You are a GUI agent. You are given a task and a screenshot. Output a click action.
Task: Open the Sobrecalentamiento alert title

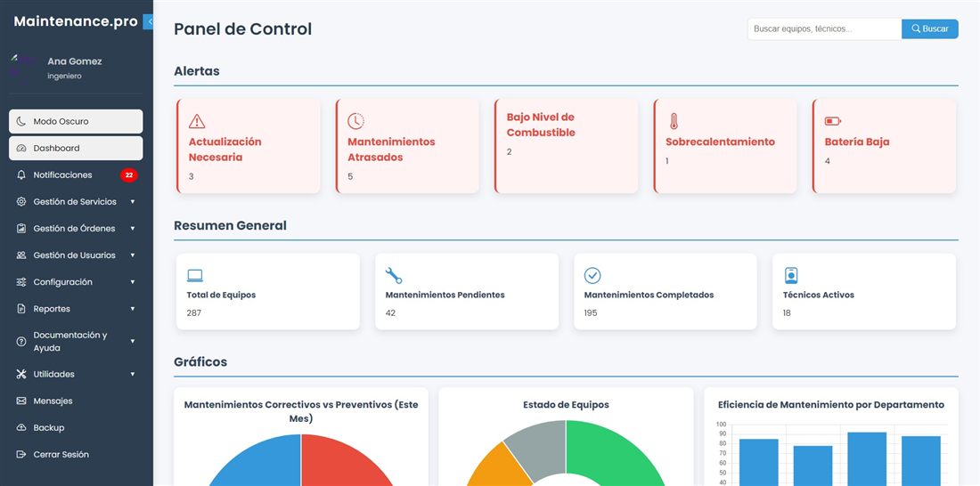pos(720,142)
